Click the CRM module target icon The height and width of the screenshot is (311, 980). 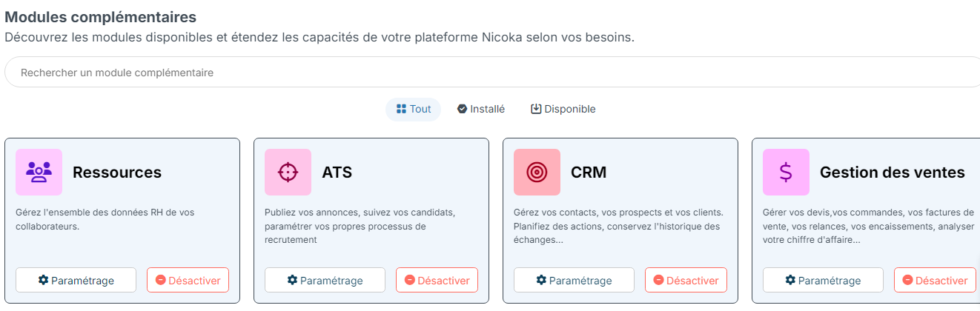pyautogui.click(x=537, y=172)
